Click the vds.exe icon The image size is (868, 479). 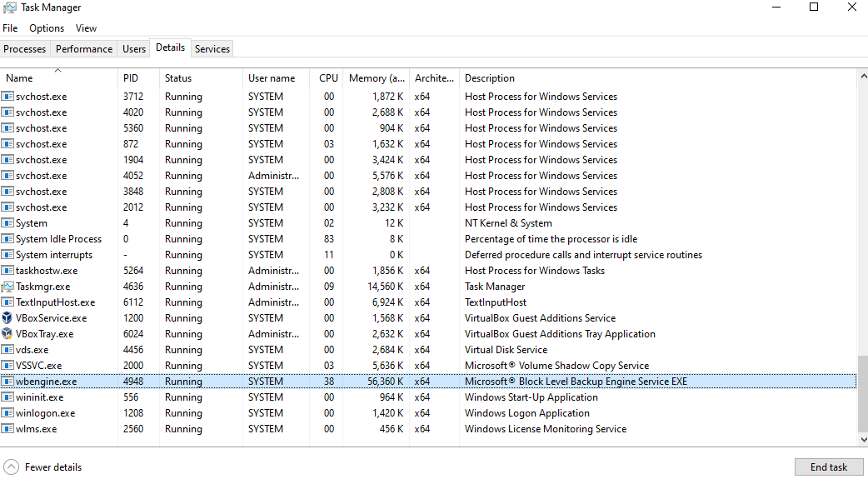pos(7,350)
